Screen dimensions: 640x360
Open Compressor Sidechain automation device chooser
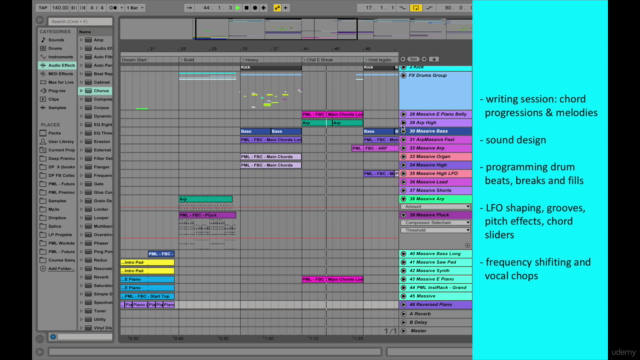[436, 222]
